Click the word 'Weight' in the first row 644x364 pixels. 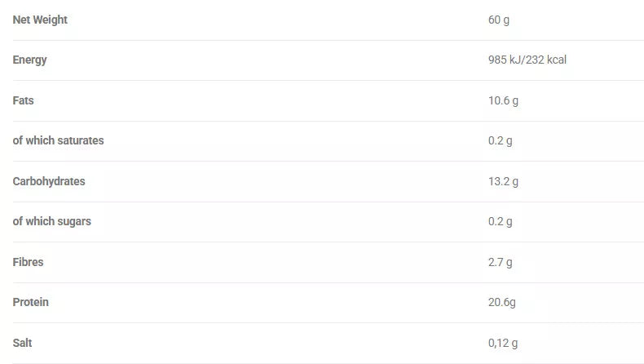51,20
